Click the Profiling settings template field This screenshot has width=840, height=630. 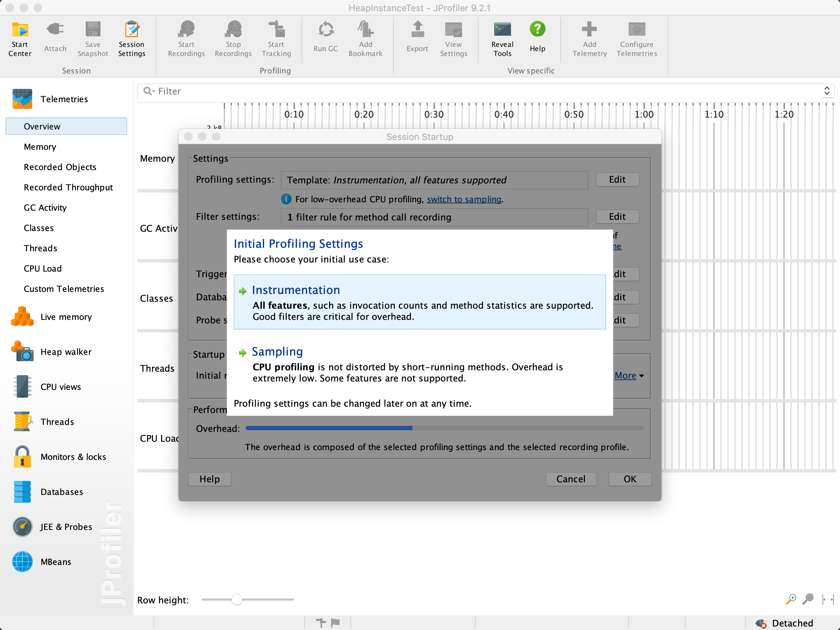(434, 180)
